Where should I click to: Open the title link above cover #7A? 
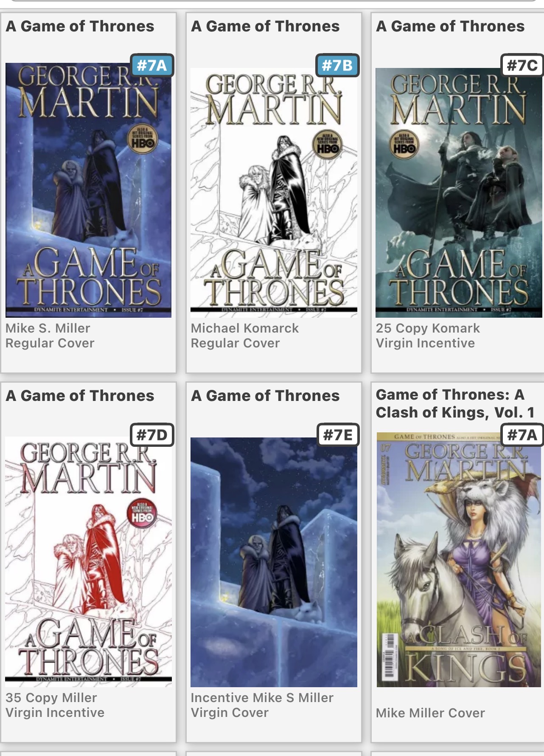[x=80, y=26]
